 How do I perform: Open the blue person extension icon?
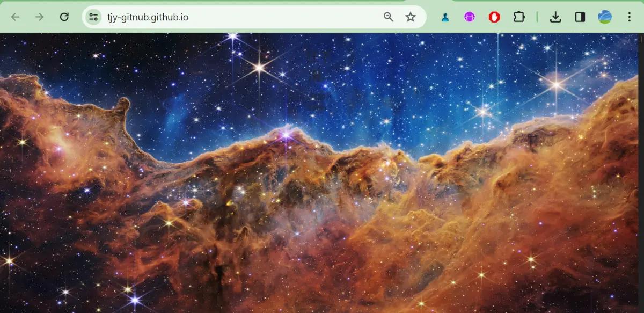point(445,17)
